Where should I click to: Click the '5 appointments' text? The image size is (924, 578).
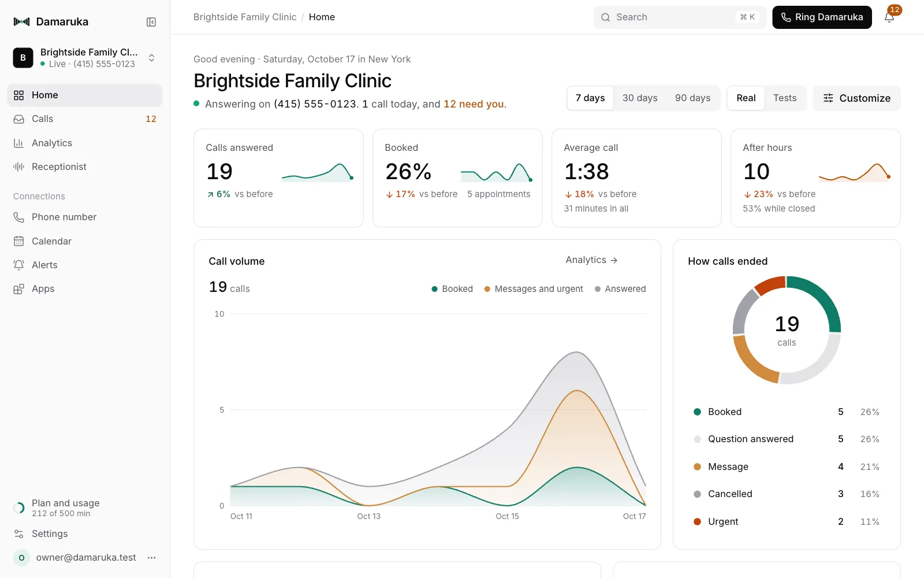pyautogui.click(x=498, y=194)
